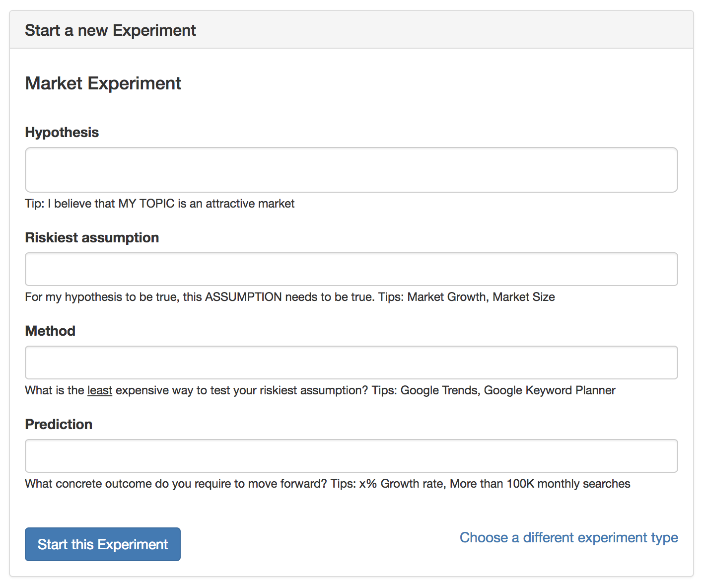This screenshot has width=705, height=588.
Task: Click the Market Experiment heading
Action: click(103, 83)
